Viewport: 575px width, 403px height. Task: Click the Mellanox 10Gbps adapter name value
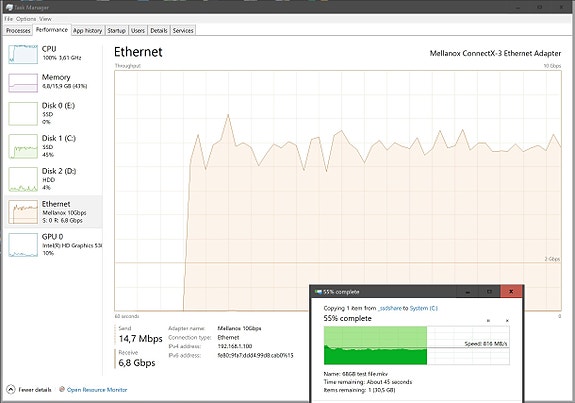(x=239, y=328)
